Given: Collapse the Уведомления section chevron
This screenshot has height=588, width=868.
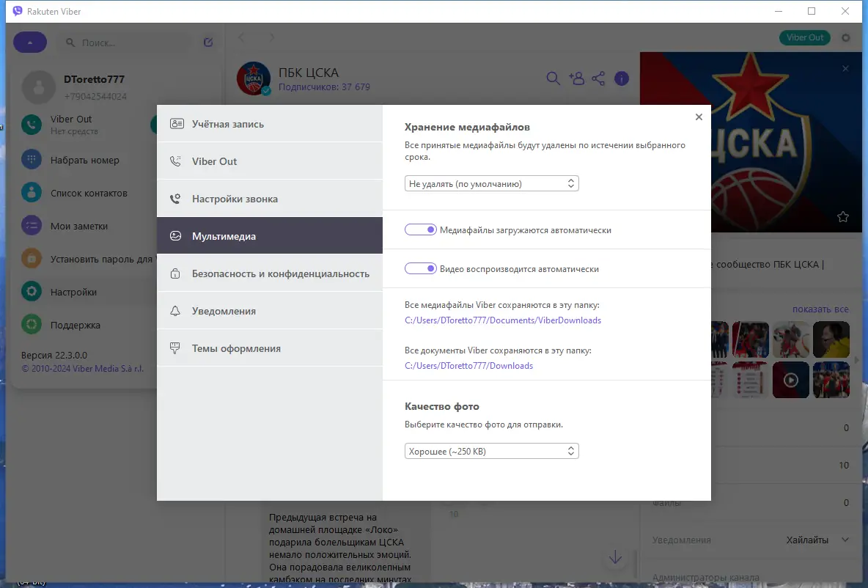Looking at the screenshot, I should 845,540.
